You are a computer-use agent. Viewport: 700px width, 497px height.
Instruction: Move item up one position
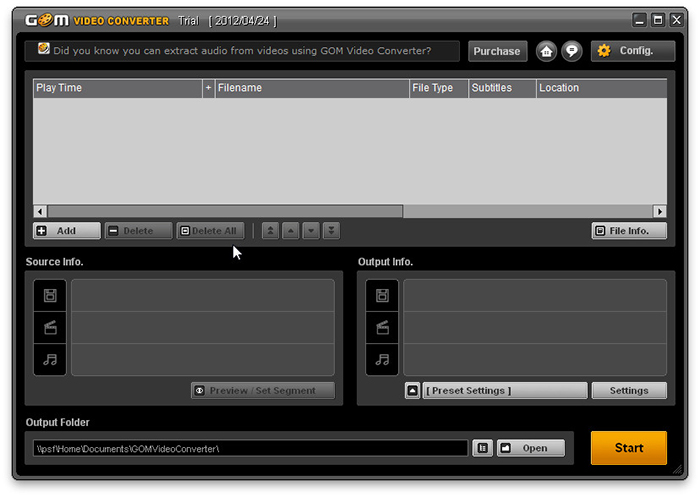pyautogui.click(x=291, y=231)
